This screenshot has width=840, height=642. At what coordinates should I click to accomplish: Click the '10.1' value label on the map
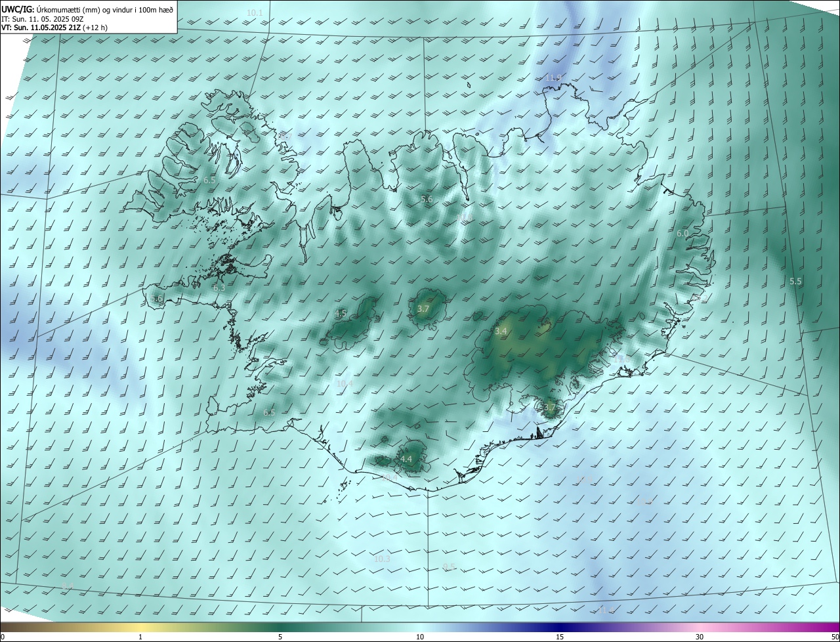pos(255,13)
